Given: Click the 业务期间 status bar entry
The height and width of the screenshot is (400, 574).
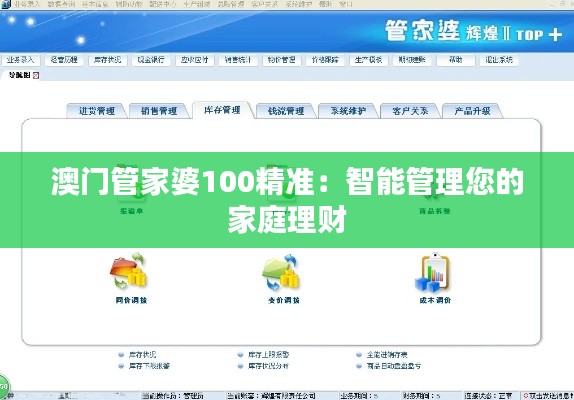Looking at the screenshot, I should (x=359, y=396).
